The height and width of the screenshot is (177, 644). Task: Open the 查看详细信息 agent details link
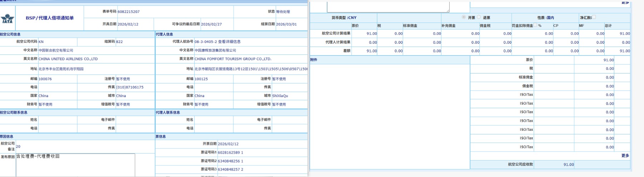(x=229, y=42)
